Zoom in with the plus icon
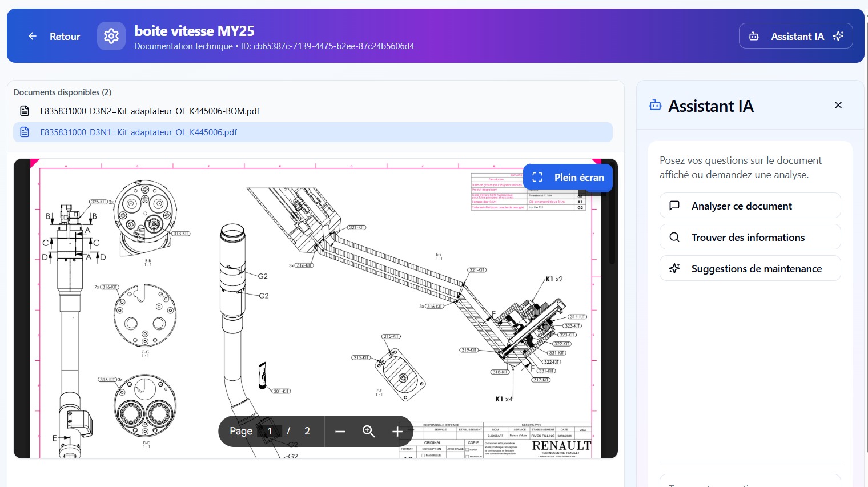The width and height of the screenshot is (868, 487). pyautogui.click(x=397, y=432)
